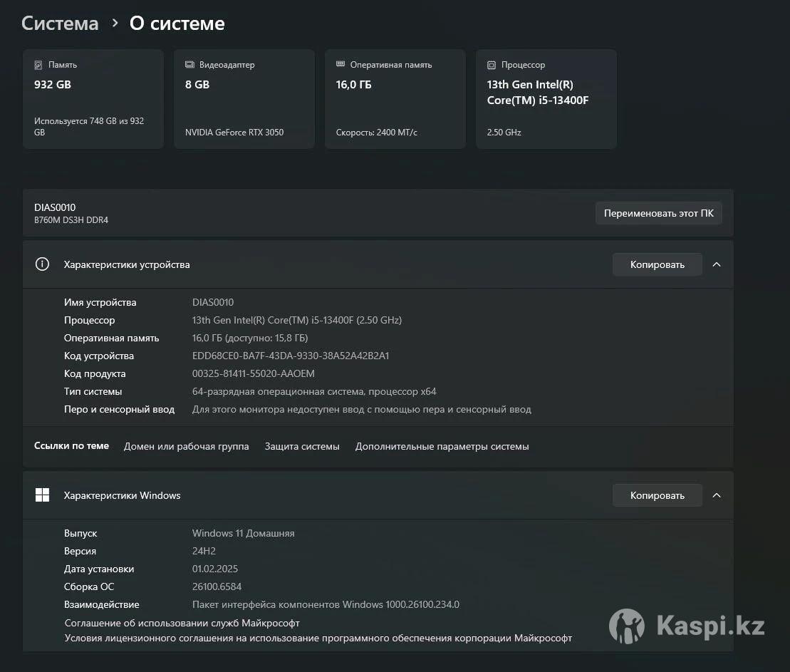Viewport: 790px width, 672px height.
Task: Select the NVIDIA GeForce RTX 3050 card
Action: coord(244,99)
